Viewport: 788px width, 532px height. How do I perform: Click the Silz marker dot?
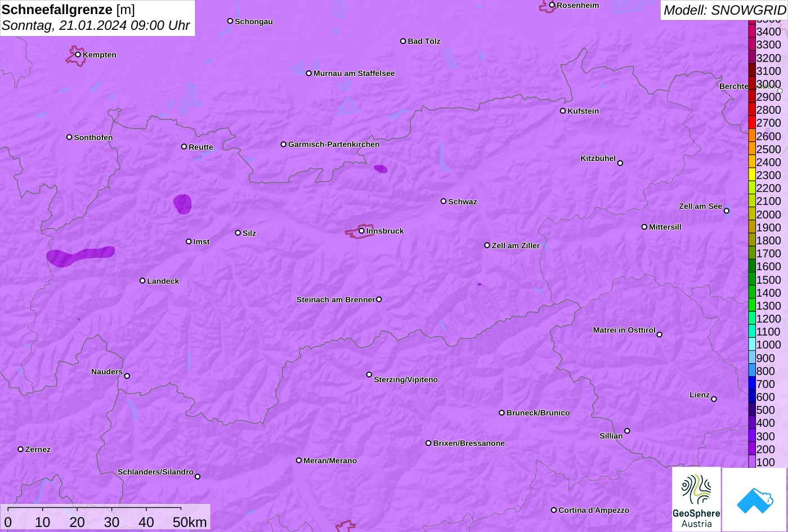coord(238,233)
